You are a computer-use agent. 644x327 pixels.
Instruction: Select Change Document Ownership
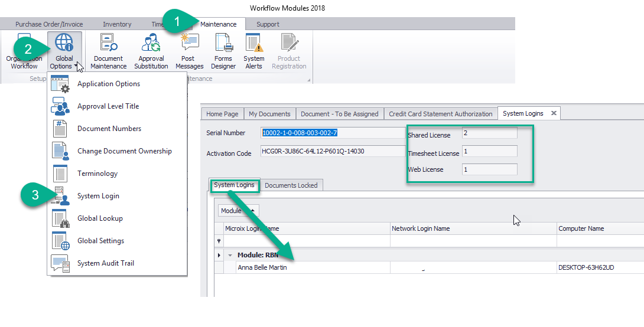[124, 151]
